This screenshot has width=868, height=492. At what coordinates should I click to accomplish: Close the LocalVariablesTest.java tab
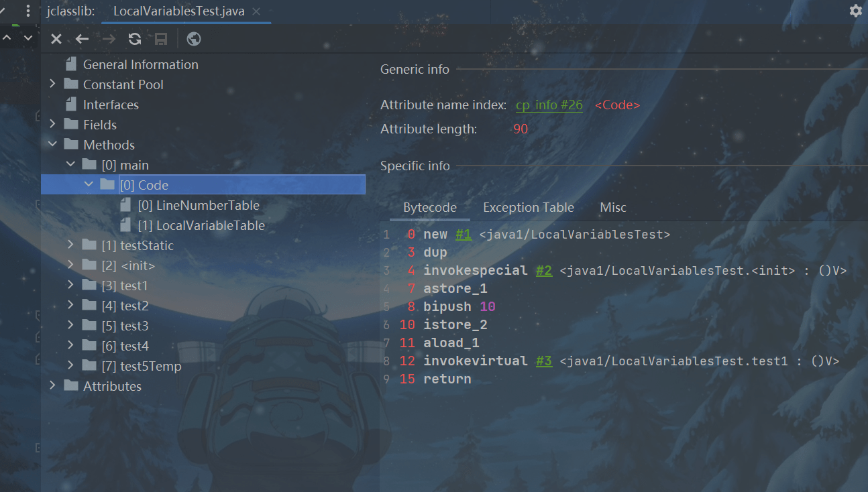coord(256,11)
